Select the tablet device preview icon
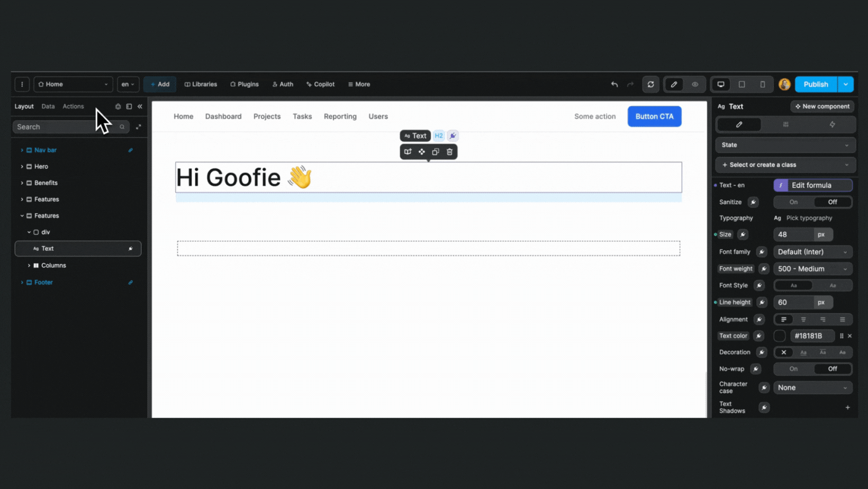 click(x=742, y=85)
